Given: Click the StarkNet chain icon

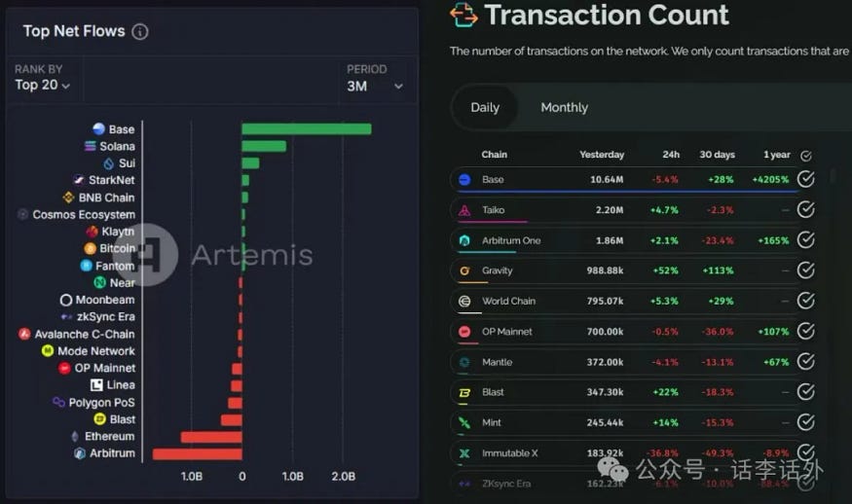Looking at the screenshot, I should 79,179.
